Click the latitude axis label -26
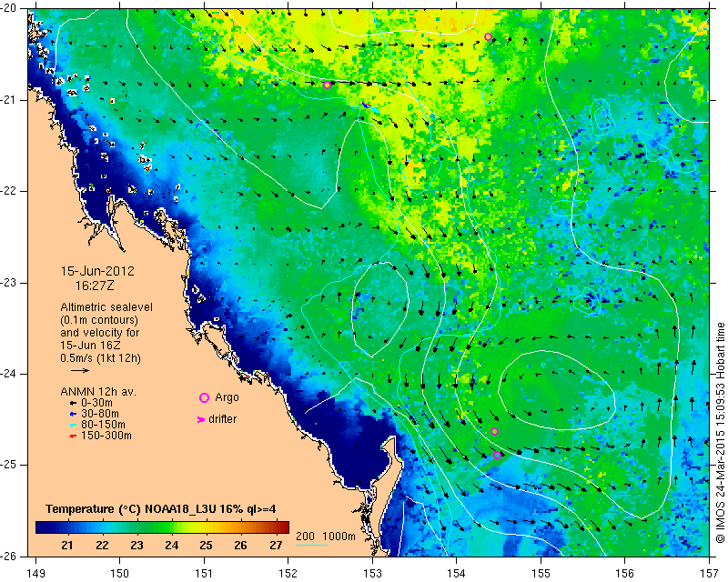This screenshot has width=728, height=582. 9,556
